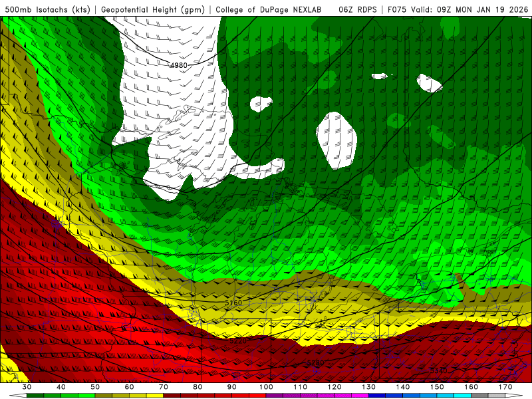Click the '06Z RDPS' model run label

click(x=358, y=9)
